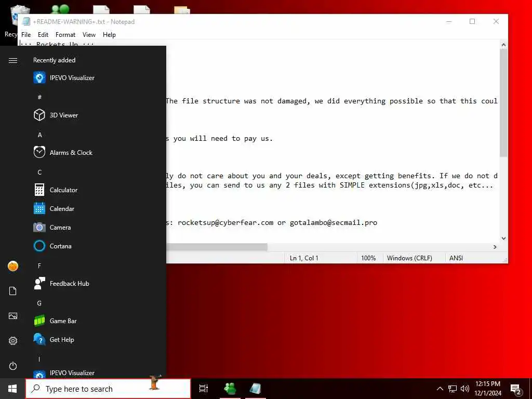Open Documents from Start sidebar
The width and height of the screenshot is (532, 399).
click(13, 291)
